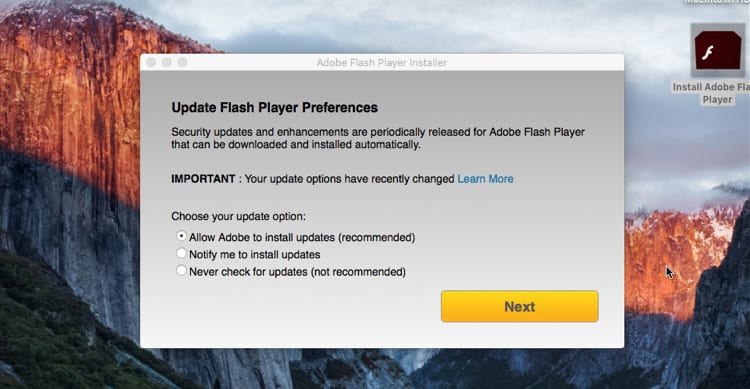Click the Adobe Flash Player Installer title bar
The image size is (750, 389).
coord(382,62)
